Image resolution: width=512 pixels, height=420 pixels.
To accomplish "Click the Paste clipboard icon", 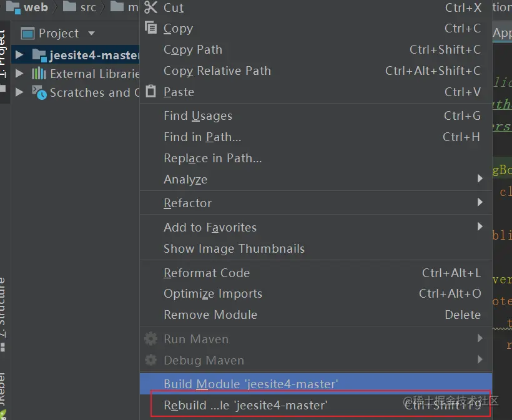I will [150, 91].
